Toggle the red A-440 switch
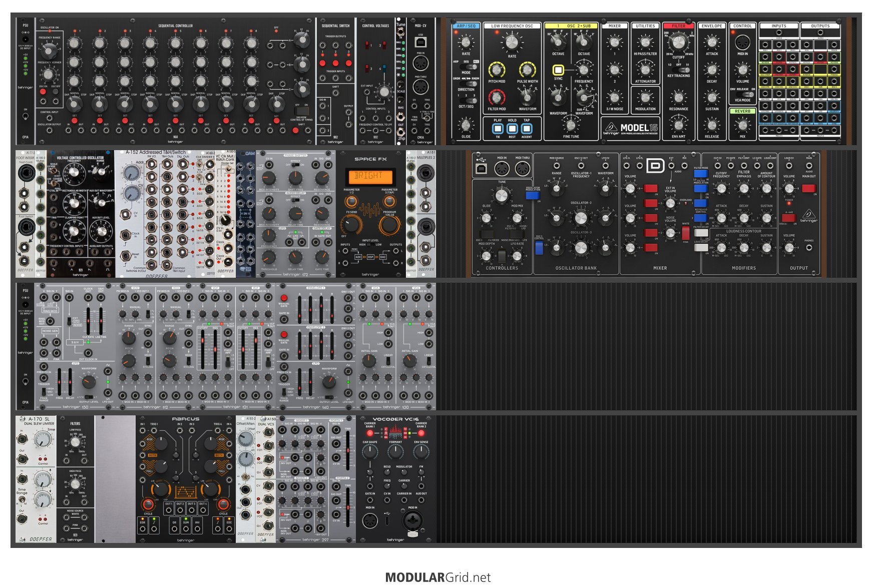 (788, 218)
